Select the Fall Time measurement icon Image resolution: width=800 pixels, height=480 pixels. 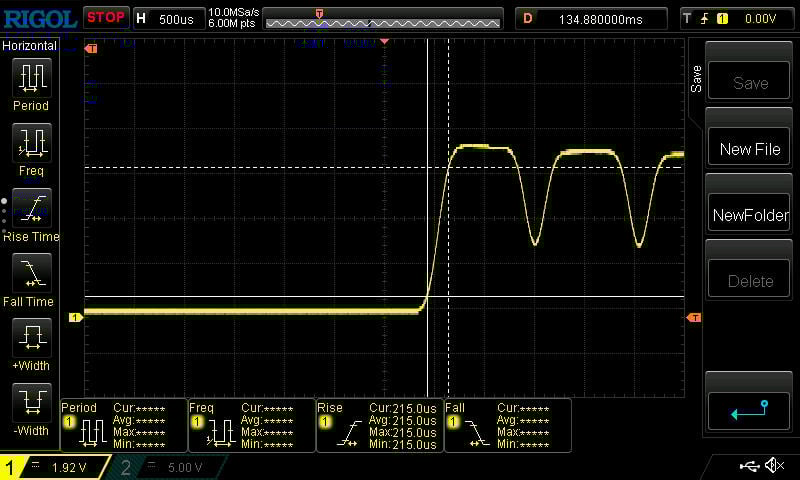click(x=32, y=273)
